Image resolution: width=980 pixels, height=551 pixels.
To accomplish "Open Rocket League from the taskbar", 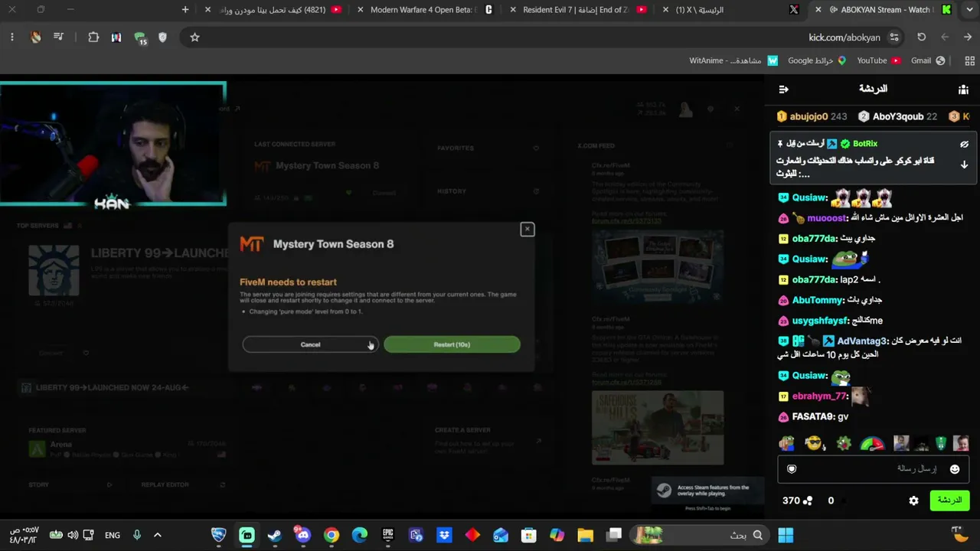I will [x=219, y=535].
